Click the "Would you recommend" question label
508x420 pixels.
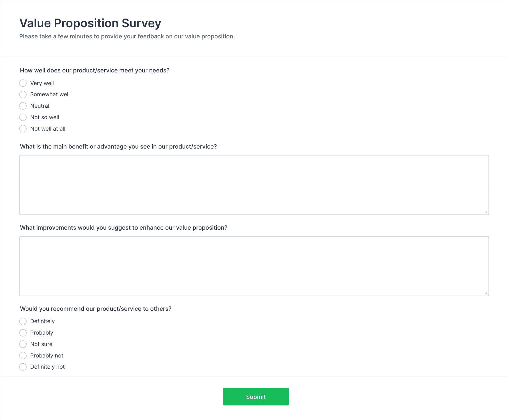(x=96, y=309)
